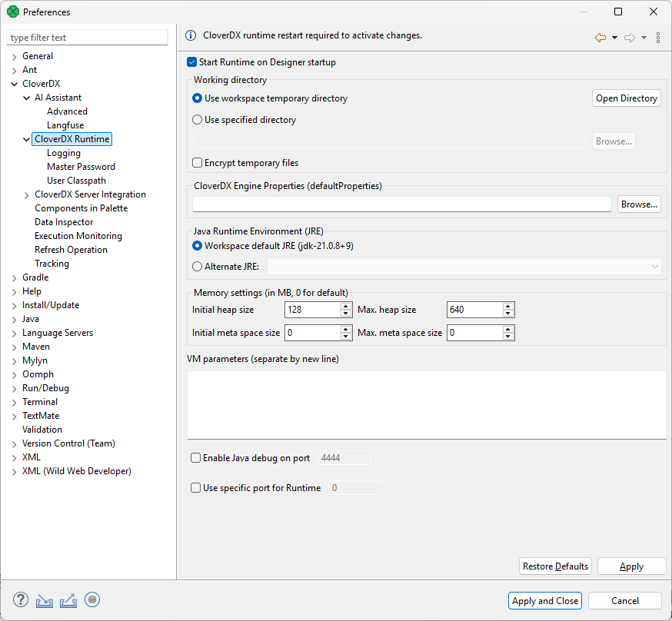Go back with the yellow arrow

click(600, 38)
